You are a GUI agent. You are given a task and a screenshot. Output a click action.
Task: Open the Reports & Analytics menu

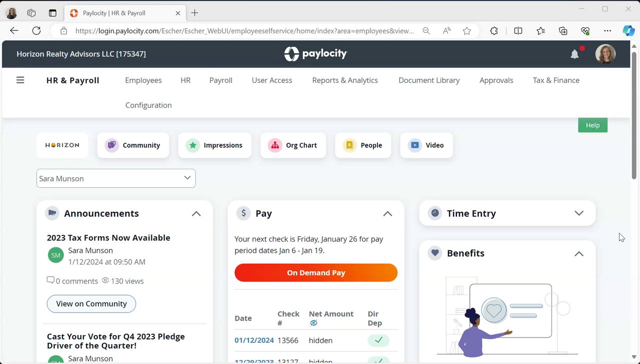[x=345, y=80]
